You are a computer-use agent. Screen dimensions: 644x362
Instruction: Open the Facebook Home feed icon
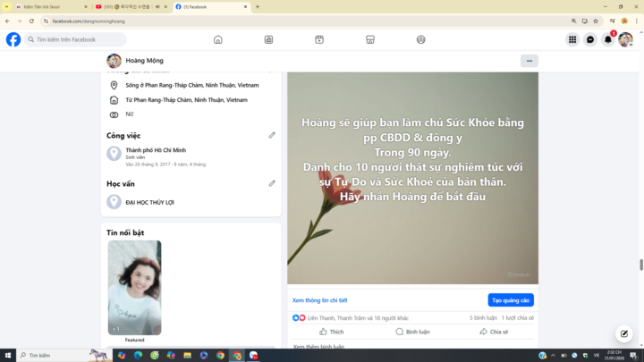[x=218, y=40]
